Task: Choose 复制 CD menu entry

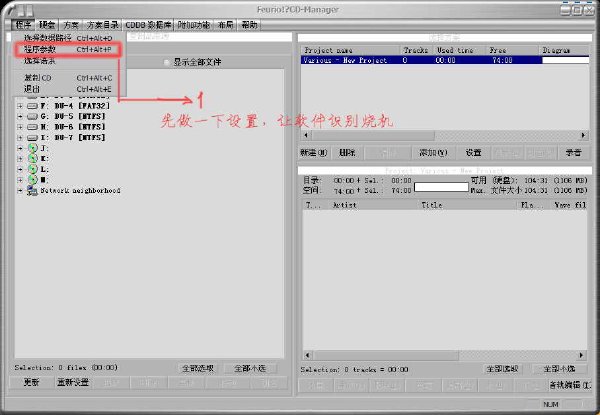Action: [68, 78]
